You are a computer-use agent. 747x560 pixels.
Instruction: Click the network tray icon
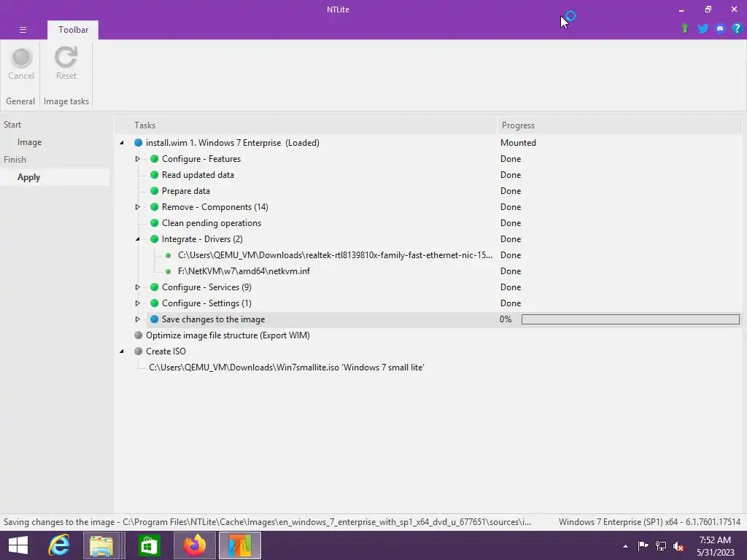tap(661, 546)
